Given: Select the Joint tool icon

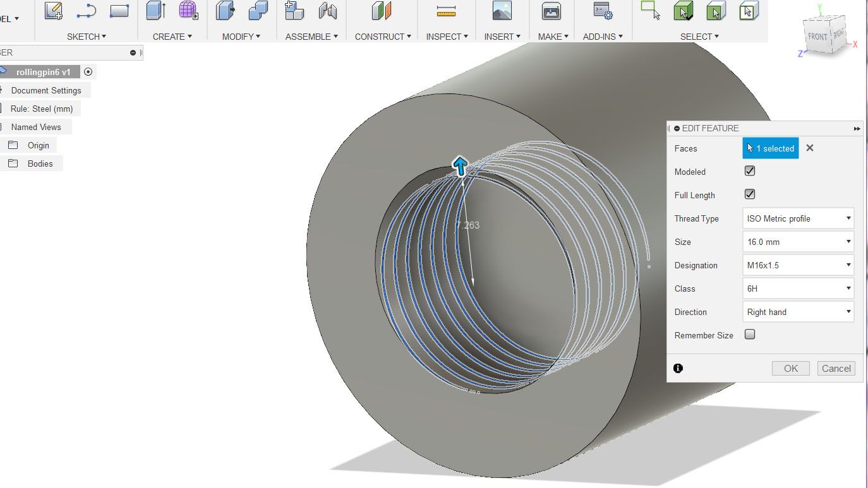Looking at the screenshot, I should pyautogui.click(x=328, y=11).
